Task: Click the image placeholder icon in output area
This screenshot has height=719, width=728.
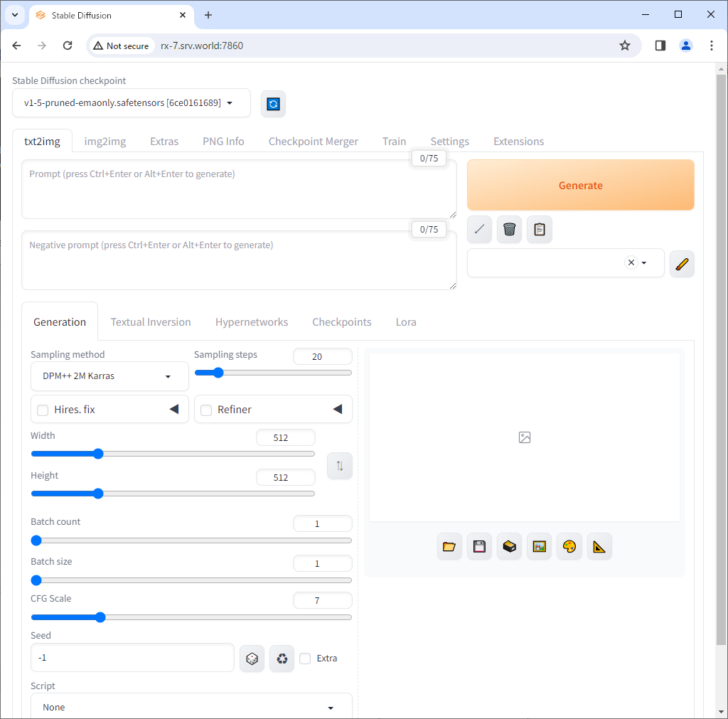Action: coord(524,437)
